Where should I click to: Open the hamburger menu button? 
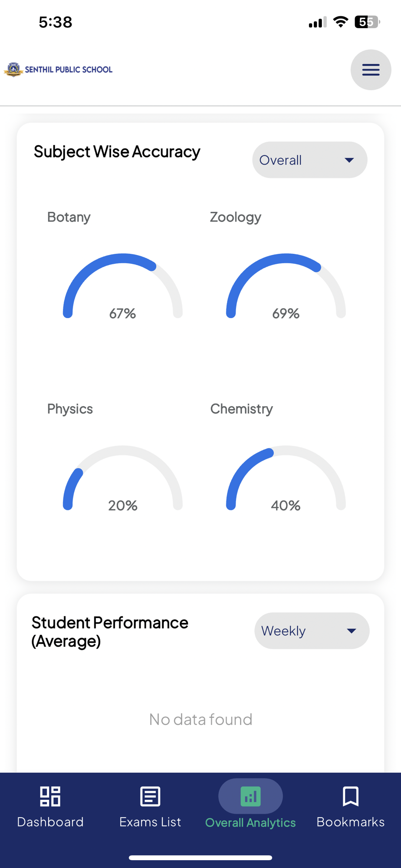point(371,70)
